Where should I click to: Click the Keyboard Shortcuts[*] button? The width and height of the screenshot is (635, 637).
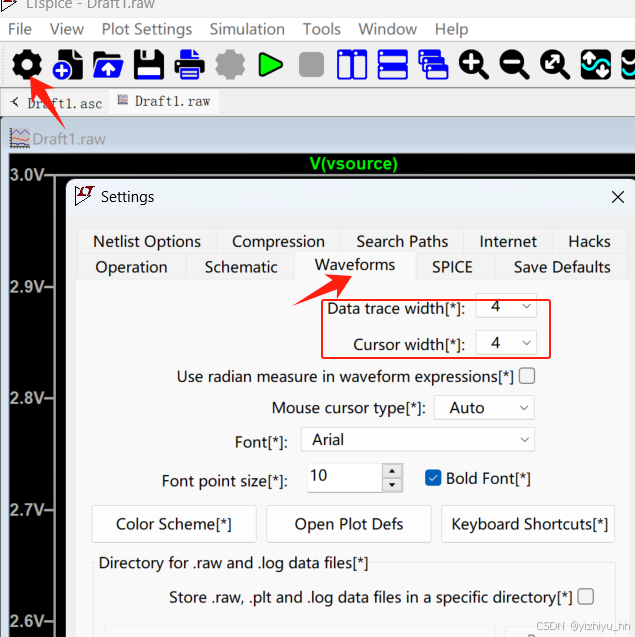tap(528, 524)
